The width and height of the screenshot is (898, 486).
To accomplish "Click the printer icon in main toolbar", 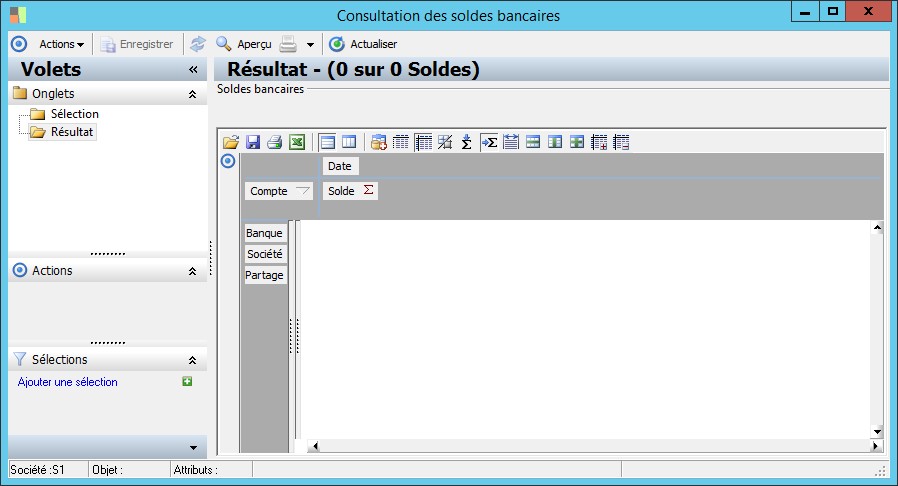I will click(x=288, y=44).
